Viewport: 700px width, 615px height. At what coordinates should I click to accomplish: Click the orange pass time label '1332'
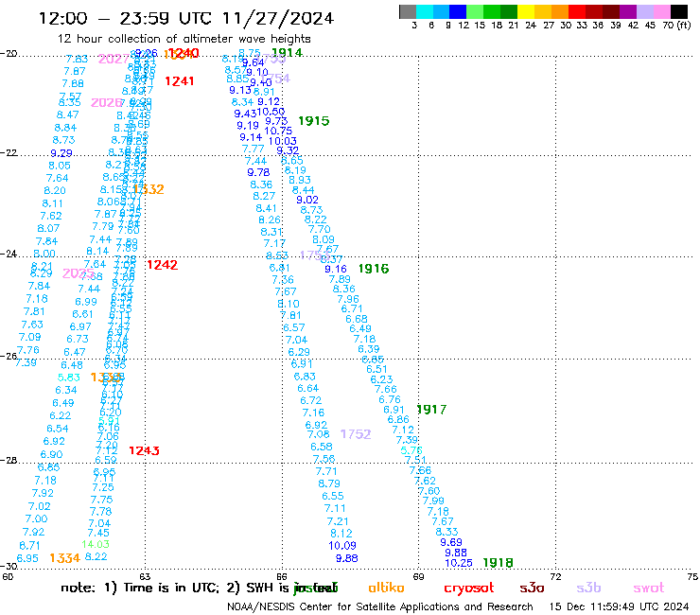coord(149,189)
